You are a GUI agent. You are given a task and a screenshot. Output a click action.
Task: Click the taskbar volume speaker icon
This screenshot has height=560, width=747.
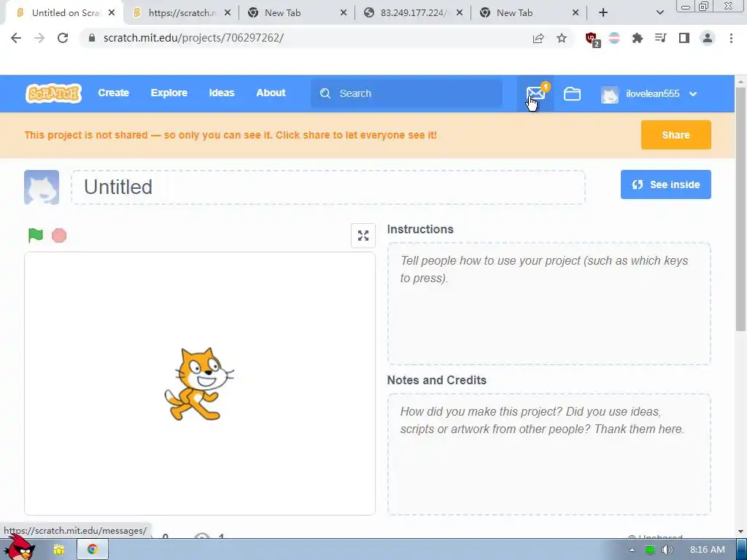point(667,550)
